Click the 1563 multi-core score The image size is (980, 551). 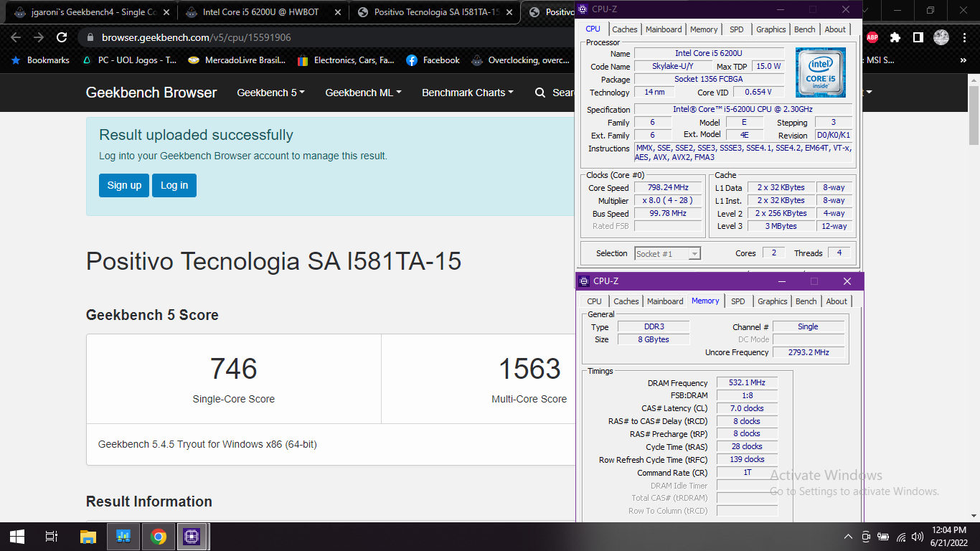(529, 369)
